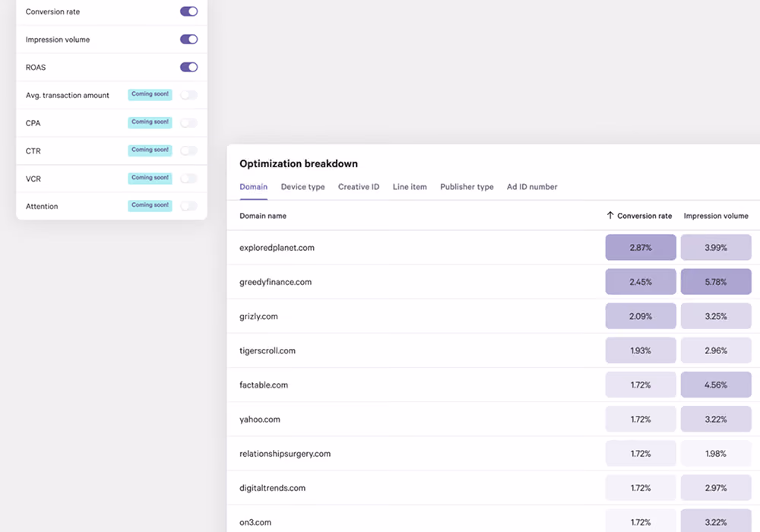
Task: Click the grizly.com domain
Action: [x=258, y=316]
